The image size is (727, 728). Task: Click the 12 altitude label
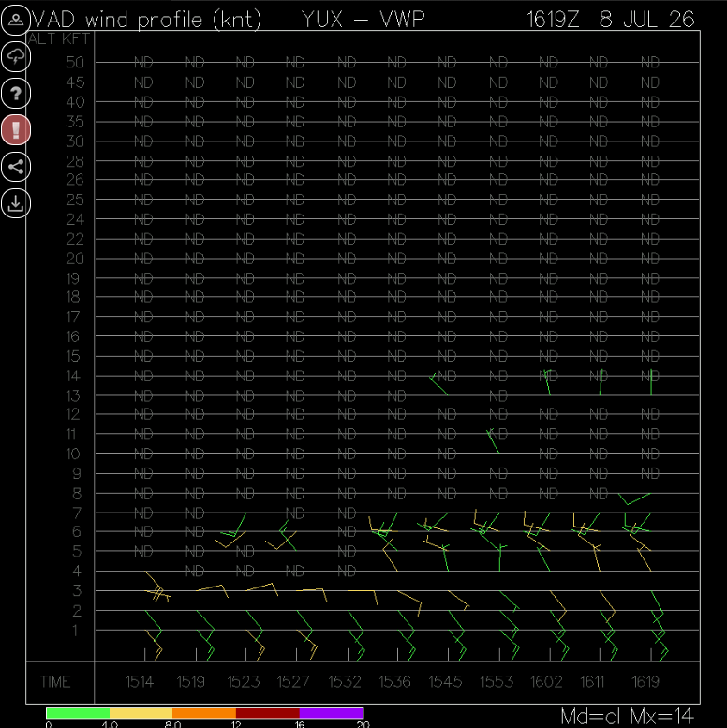coord(72,414)
